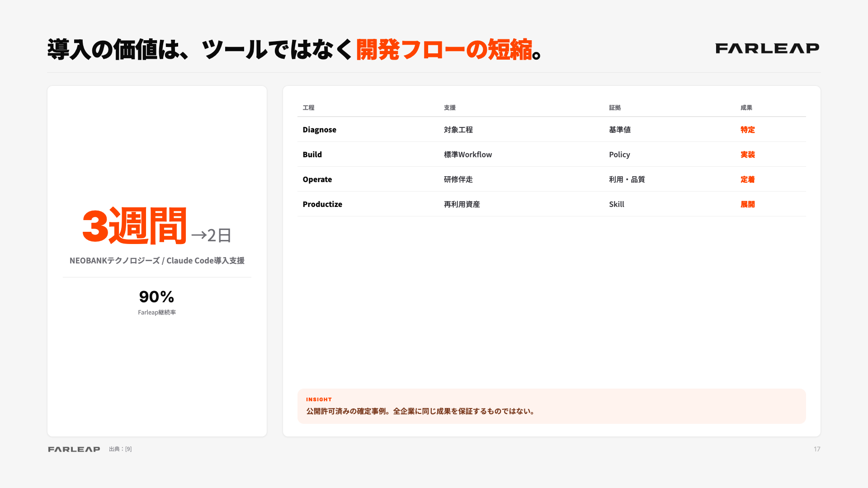This screenshot has height=488, width=868.
Task: Click the 出典：[9] source note
Action: 120,449
